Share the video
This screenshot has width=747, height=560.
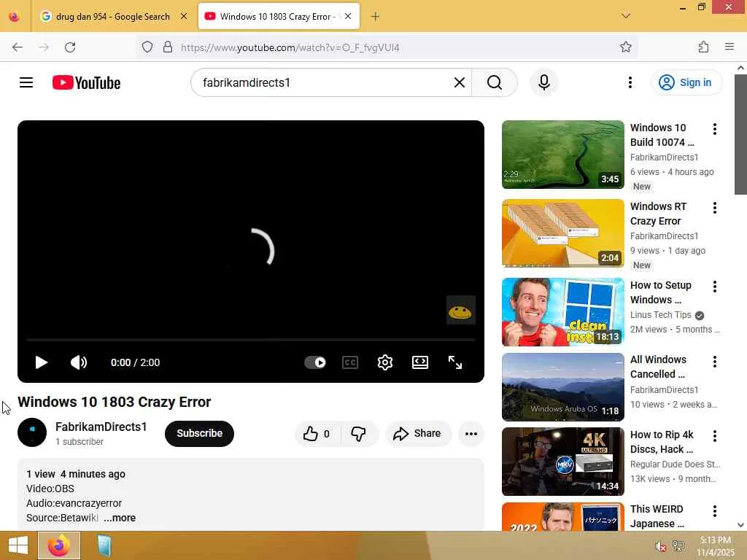coord(417,433)
